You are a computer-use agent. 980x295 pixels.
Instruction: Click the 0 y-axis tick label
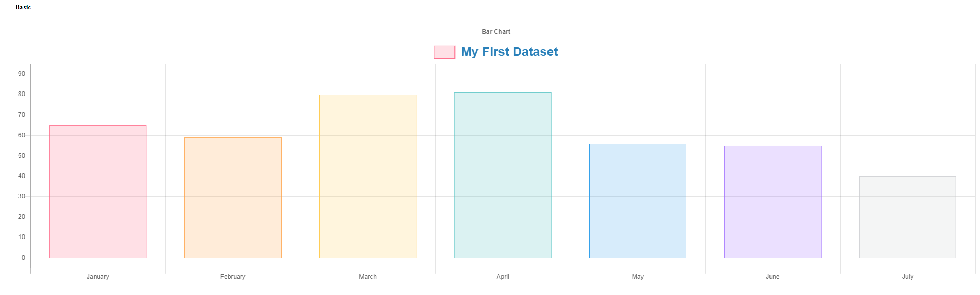click(x=23, y=258)
